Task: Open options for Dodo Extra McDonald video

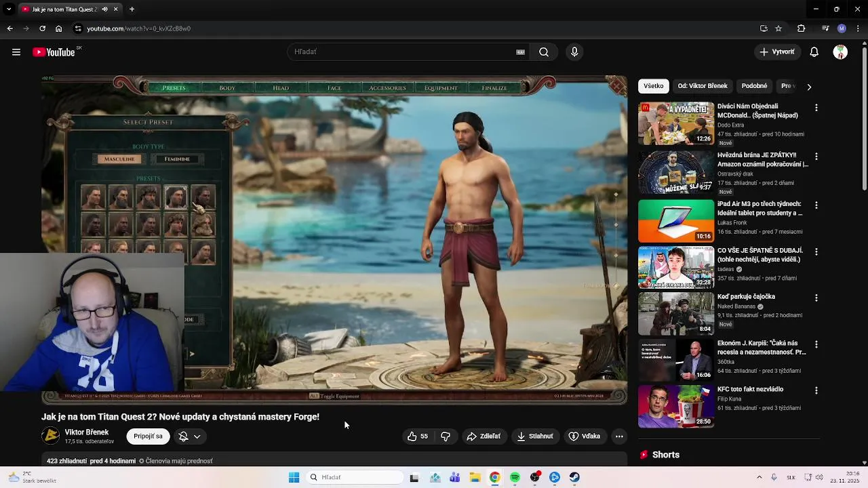Action: pos(816,108)
